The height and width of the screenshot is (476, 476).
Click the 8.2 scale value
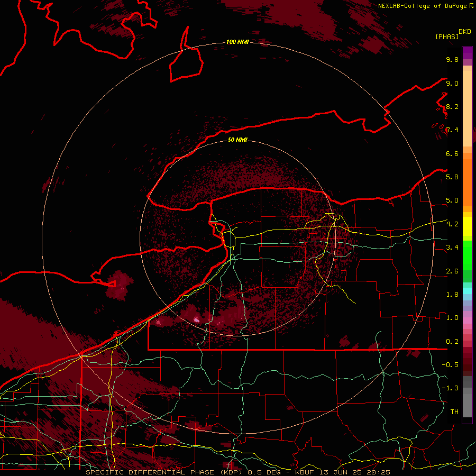(x=452, y=107)
